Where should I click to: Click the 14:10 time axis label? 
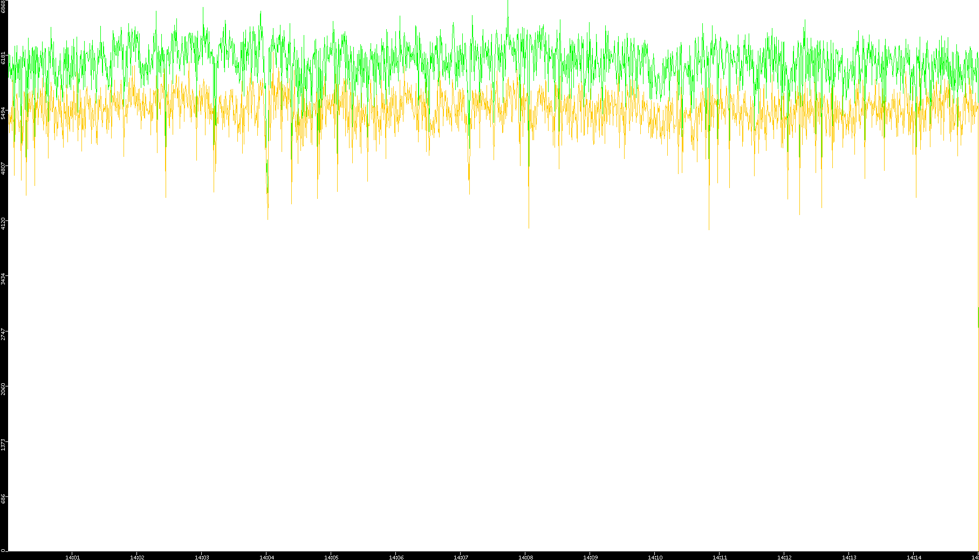click(x=655, y=557)
